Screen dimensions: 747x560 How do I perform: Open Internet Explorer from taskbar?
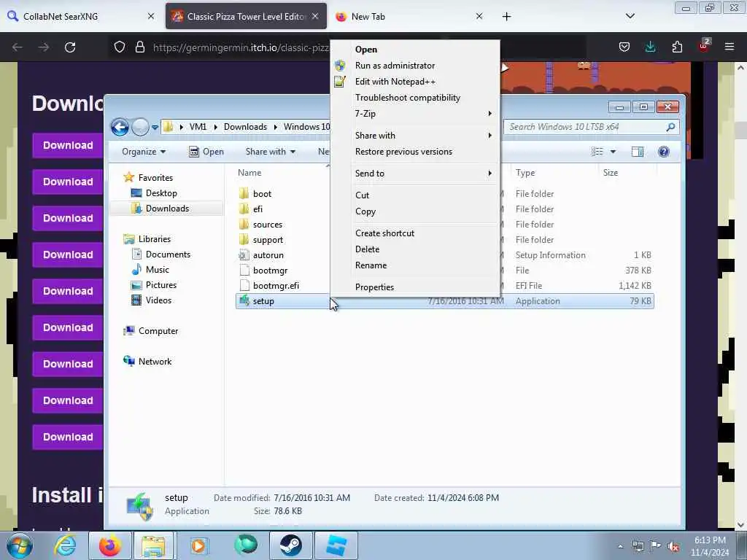[65, 545]
